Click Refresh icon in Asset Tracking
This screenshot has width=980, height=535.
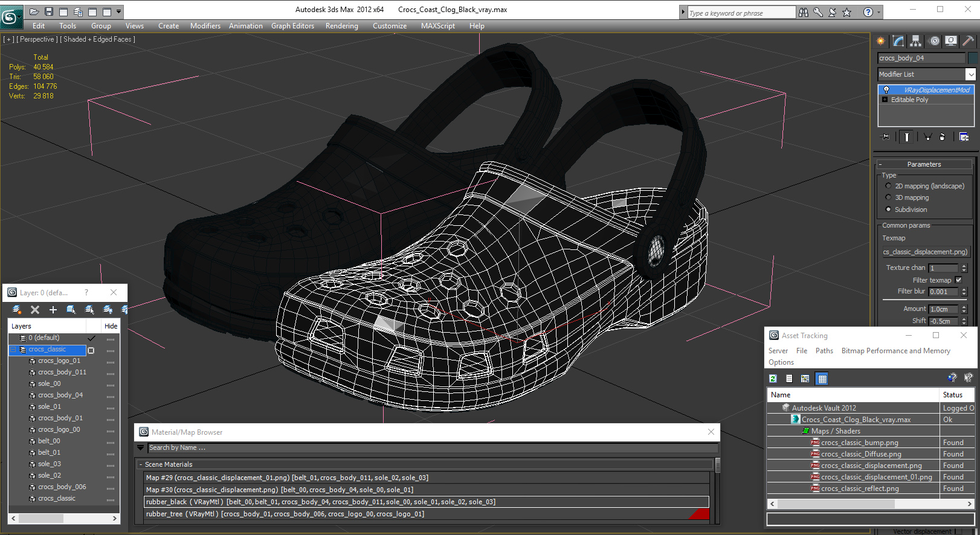coord(773,379)
